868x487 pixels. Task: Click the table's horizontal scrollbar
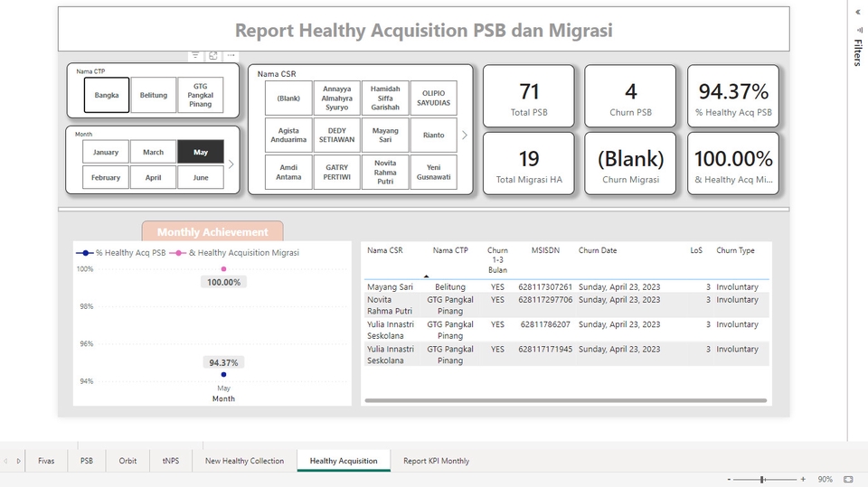tap(566, 400)
